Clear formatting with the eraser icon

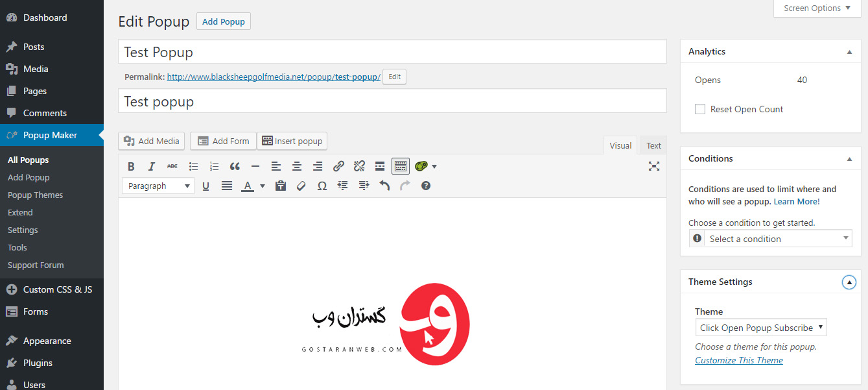click(301, 186)
